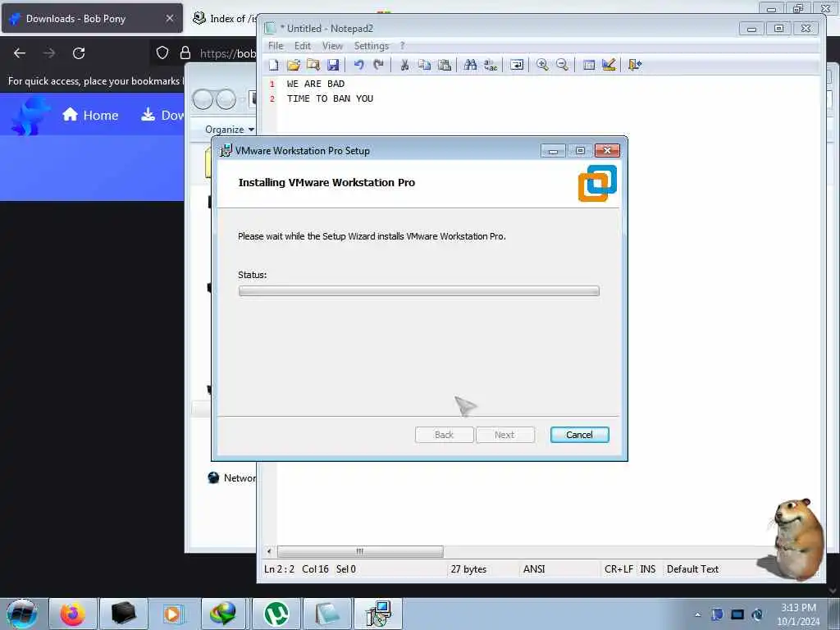Click the black box icon on taskbar

point(124,614)
